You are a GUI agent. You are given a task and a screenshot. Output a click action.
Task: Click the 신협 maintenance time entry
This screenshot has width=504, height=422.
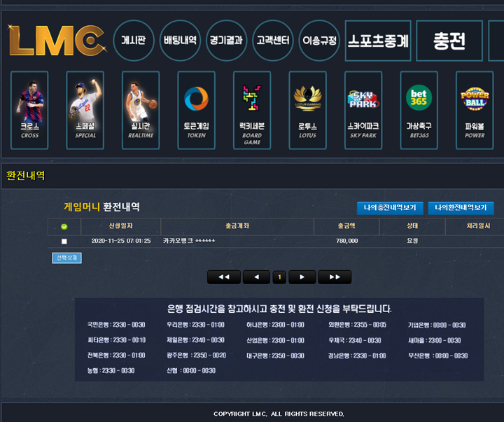tap(191, 371)
